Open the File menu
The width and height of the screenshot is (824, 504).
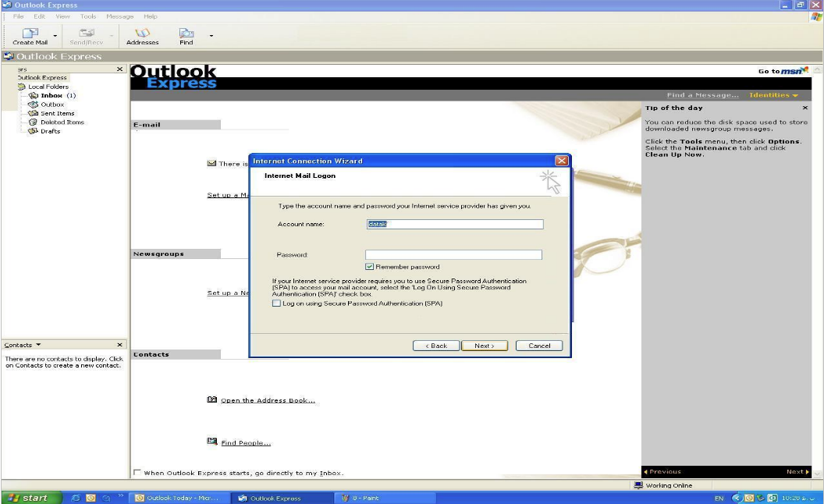pyautogui.click(x=19, y=16)
